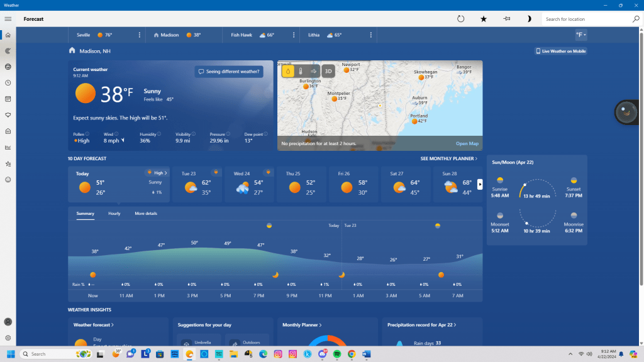The image size is (644, 362).
Task: Select the precipitation droplet map layer
Action: [288, 71]
